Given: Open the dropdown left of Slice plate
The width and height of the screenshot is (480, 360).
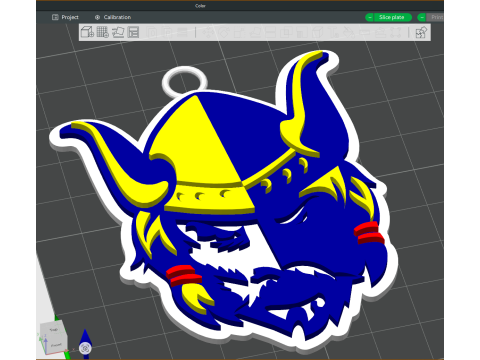Looking at the screenshot, I should [370, 17].
